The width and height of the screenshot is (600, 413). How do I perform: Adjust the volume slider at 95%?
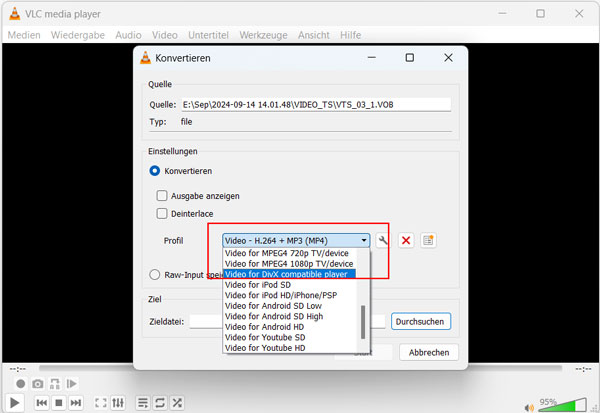(562, 405)
